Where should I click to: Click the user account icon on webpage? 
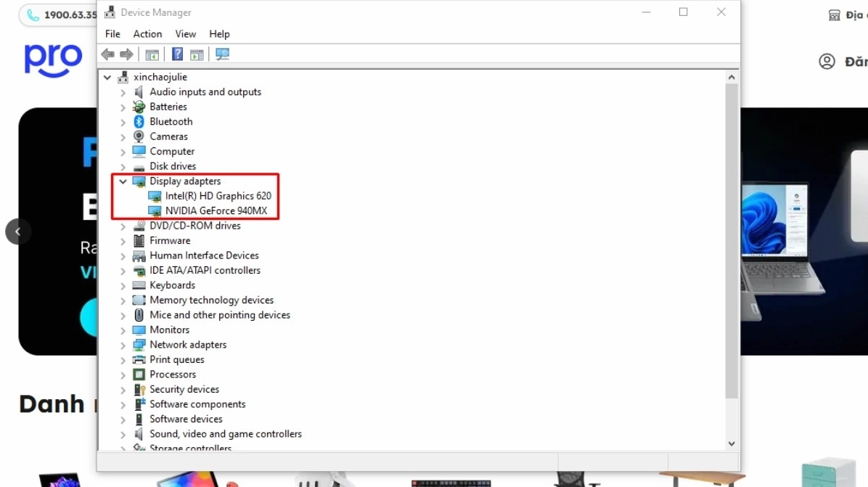click(x=827, y=62)
